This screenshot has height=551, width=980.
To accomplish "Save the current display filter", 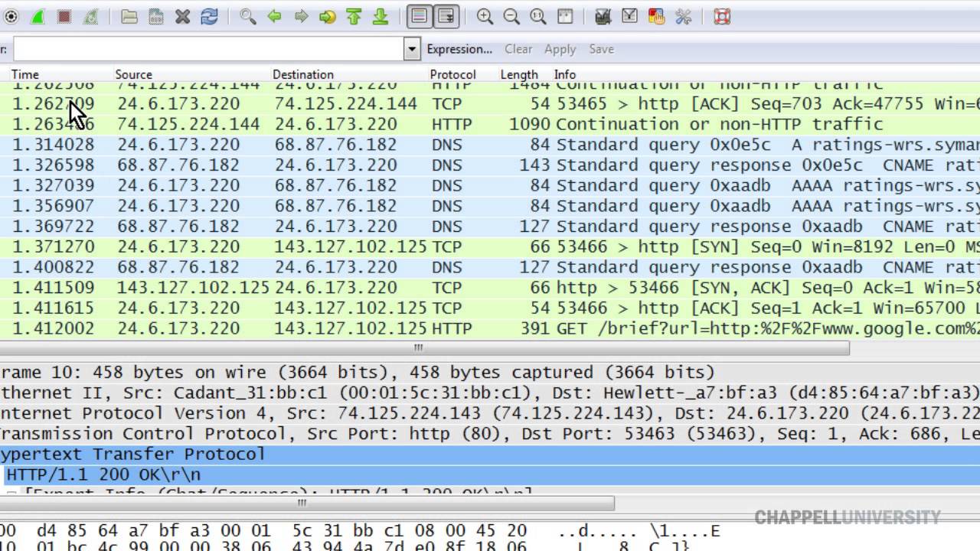I will [x=601, y=49].
